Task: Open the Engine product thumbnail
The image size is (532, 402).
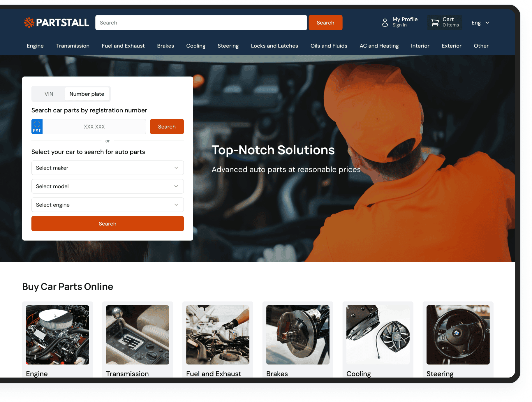Action: pos(57,335)
